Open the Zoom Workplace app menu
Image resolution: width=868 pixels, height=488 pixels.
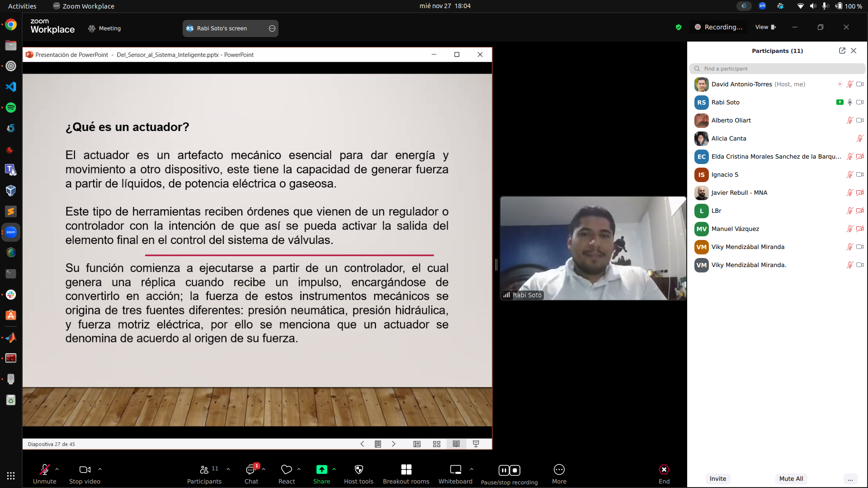coord(84,6)
